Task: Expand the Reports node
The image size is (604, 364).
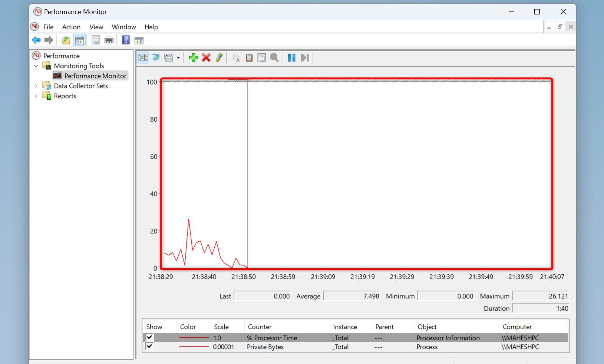Action: 36,96
